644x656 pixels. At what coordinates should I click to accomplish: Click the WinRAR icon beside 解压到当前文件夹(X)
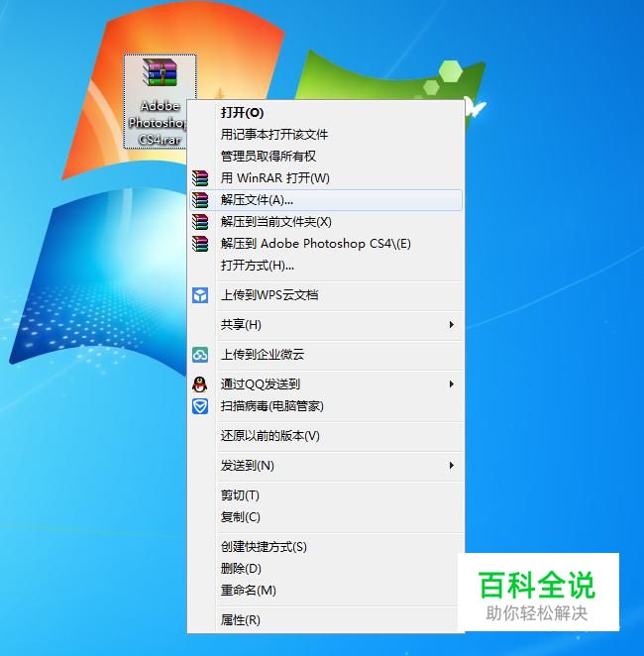[200, 222]
